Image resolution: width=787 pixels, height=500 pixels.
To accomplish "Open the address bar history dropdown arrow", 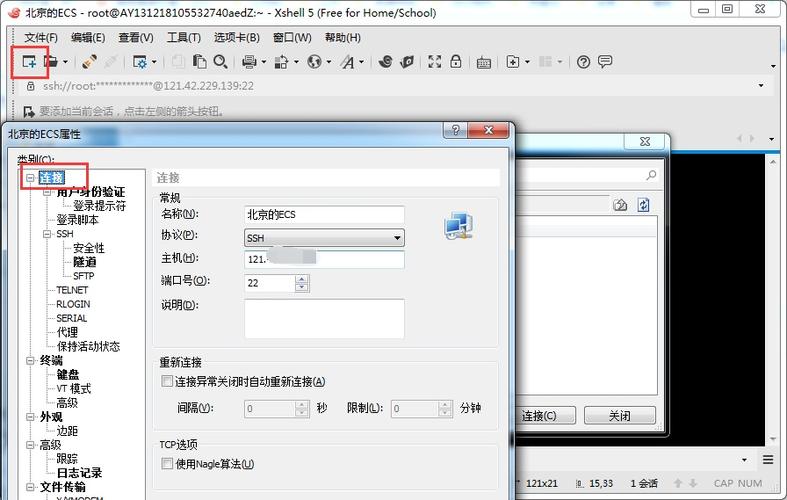I will [761, 86].
